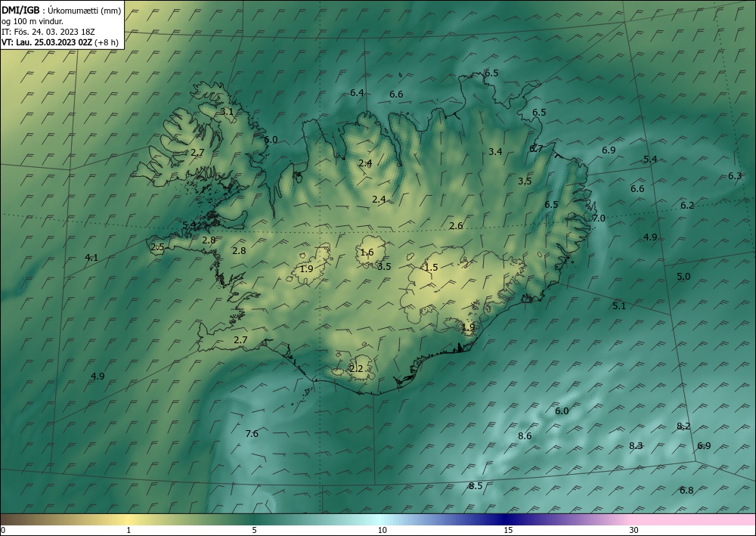Click the 15 tick label on color scale
Image resolution: width=756 pixels, height=536 pixels.
click(x=508, y=530)
